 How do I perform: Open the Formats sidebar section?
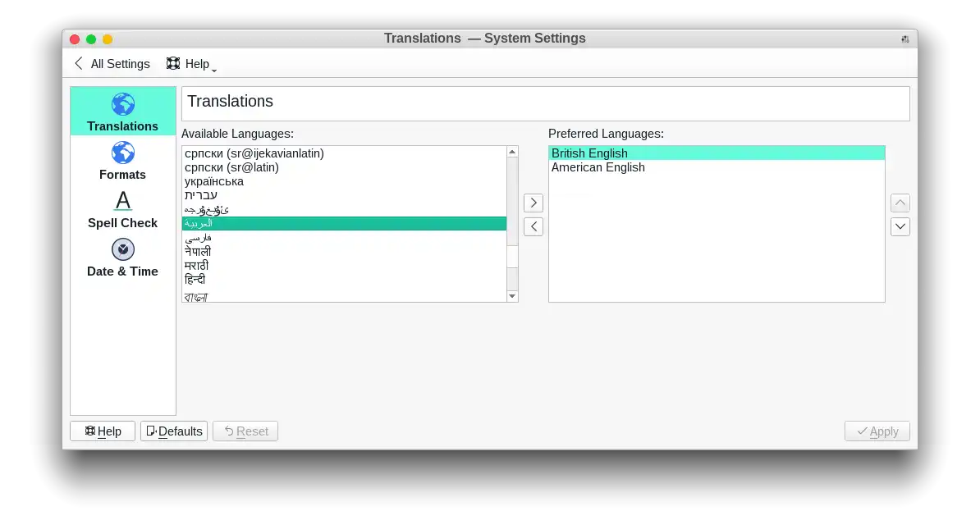tap(122, 161)
